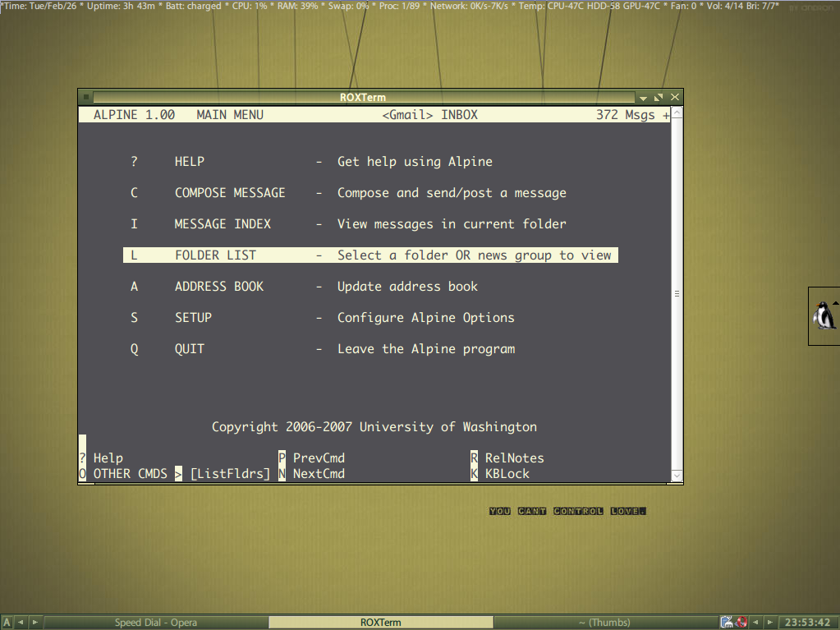
Task: Click 'Network: 0K/s-7K/s' in the status bar
Action: [x=469, y=6]
